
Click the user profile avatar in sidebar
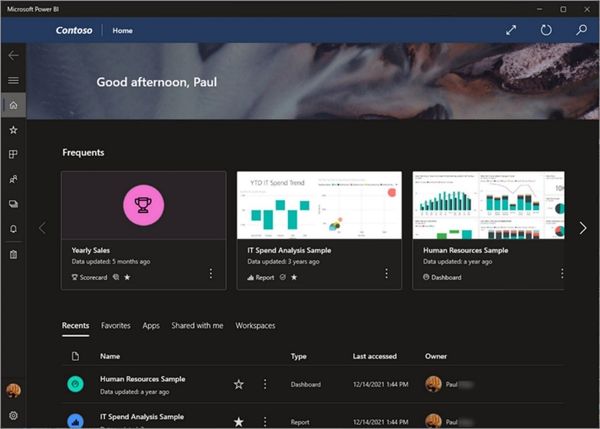[13, 391]
